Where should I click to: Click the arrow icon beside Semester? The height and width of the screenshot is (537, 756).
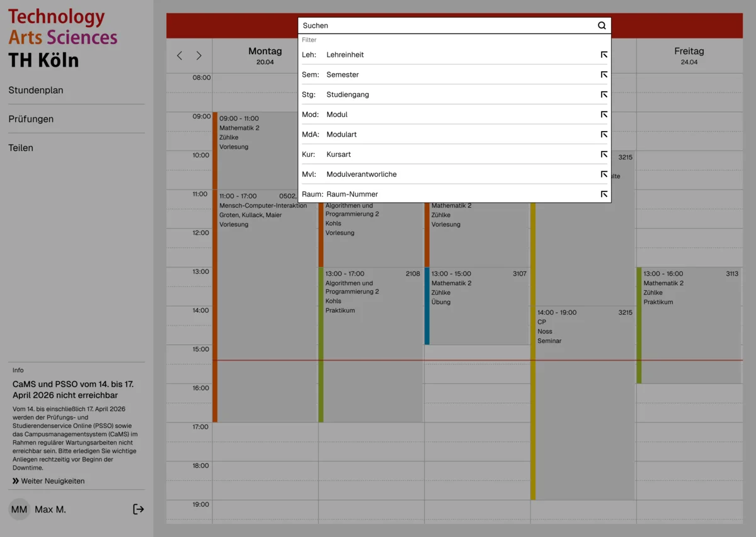(604, 75)
